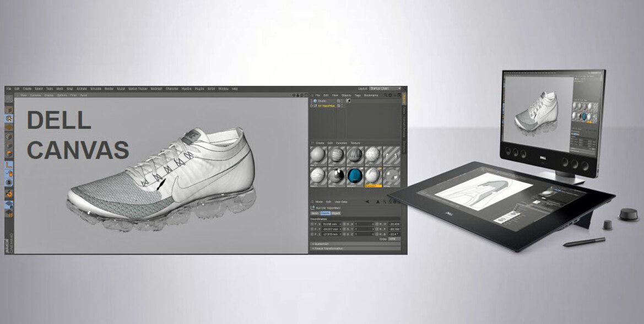This screenshot has height=324, width=644.
Task: Click the Attribute Manager back arrow icon
Action: [367, 202]
